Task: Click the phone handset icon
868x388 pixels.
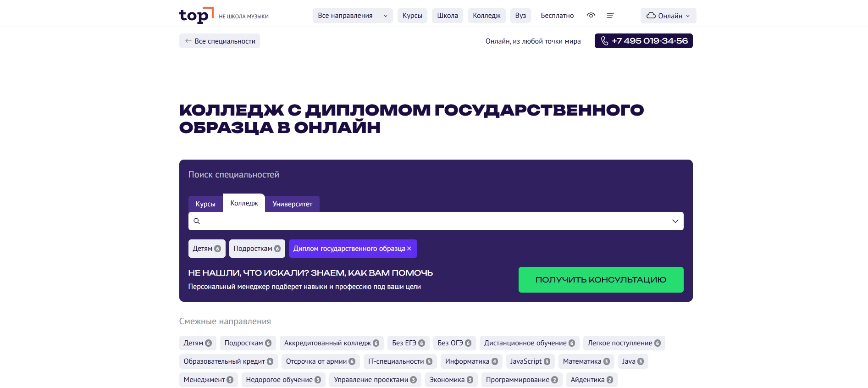Action: 604,41
